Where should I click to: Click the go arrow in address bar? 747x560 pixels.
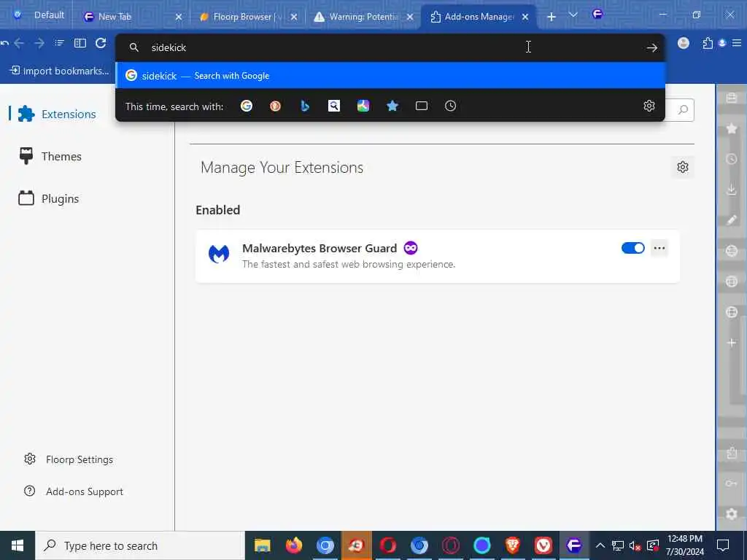tap(651, 47)
